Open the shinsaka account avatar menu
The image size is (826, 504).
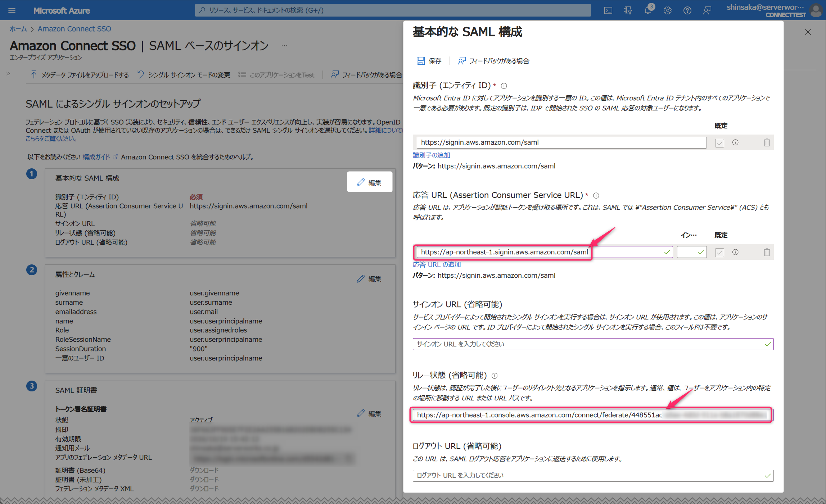click(x=816, y=10)
